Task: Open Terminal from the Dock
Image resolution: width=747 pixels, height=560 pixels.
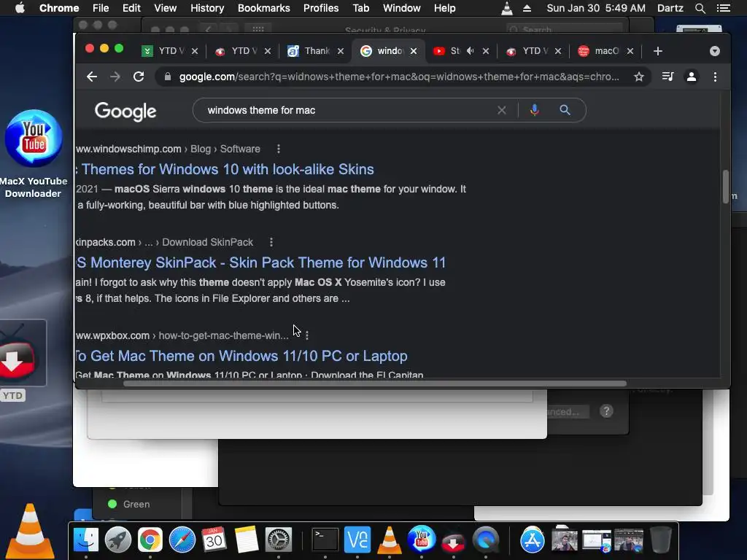Action: [325, 540]
